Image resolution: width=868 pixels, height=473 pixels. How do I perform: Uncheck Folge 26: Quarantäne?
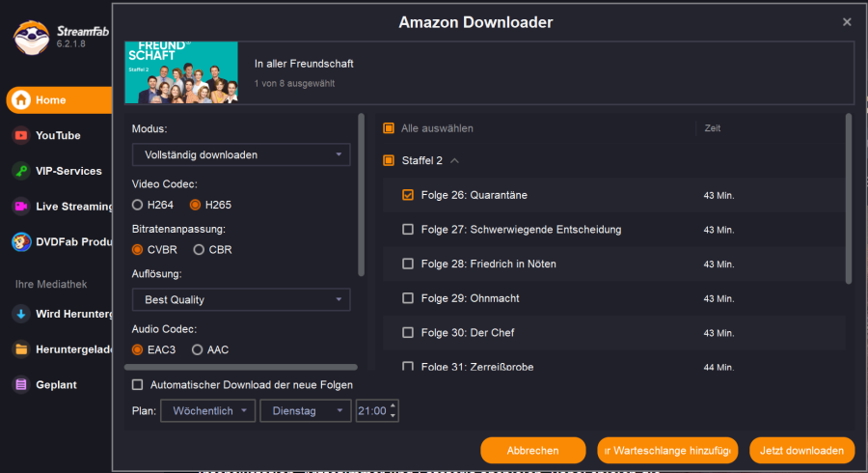[x=408, y=195]
